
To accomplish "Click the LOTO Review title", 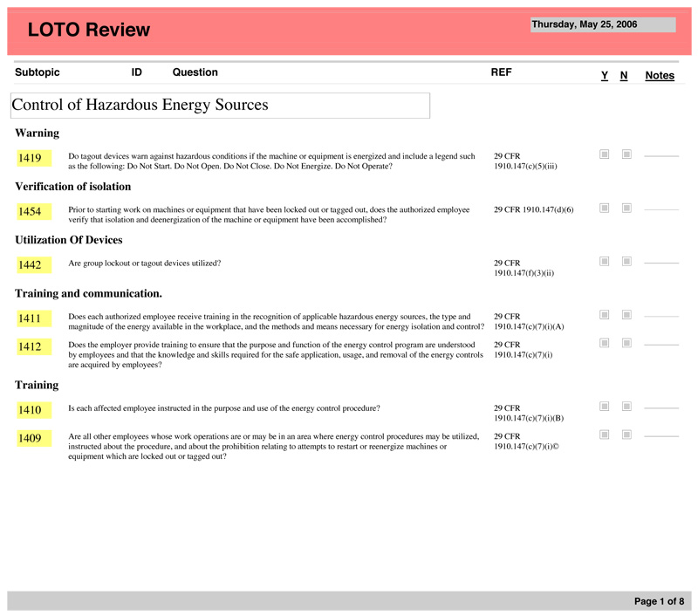I will 89,30.
